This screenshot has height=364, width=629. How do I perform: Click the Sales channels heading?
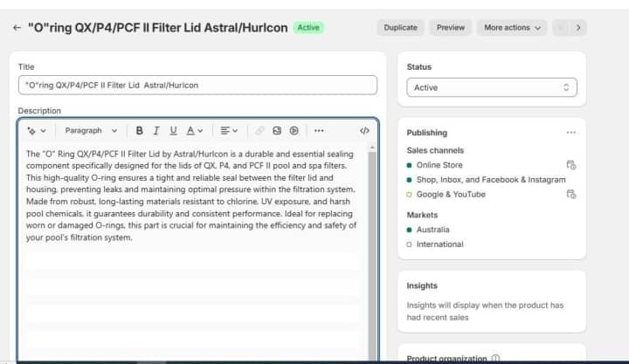435,150
